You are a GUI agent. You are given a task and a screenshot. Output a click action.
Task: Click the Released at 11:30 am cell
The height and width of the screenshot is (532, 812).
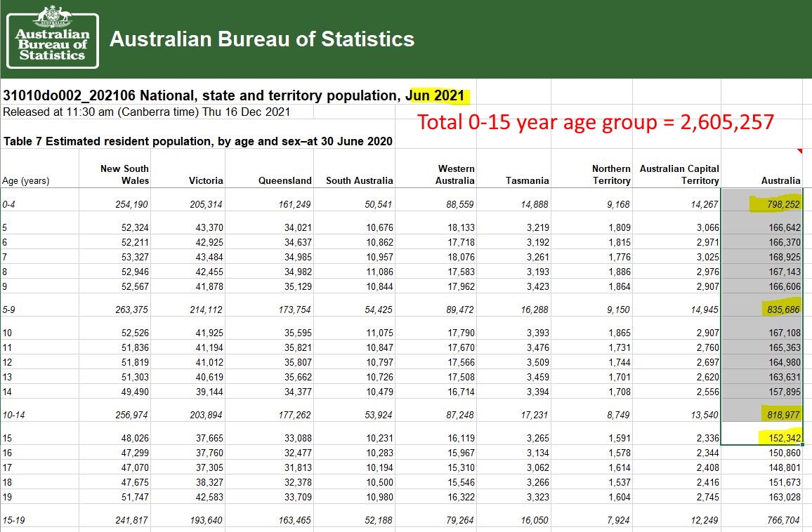146,112
